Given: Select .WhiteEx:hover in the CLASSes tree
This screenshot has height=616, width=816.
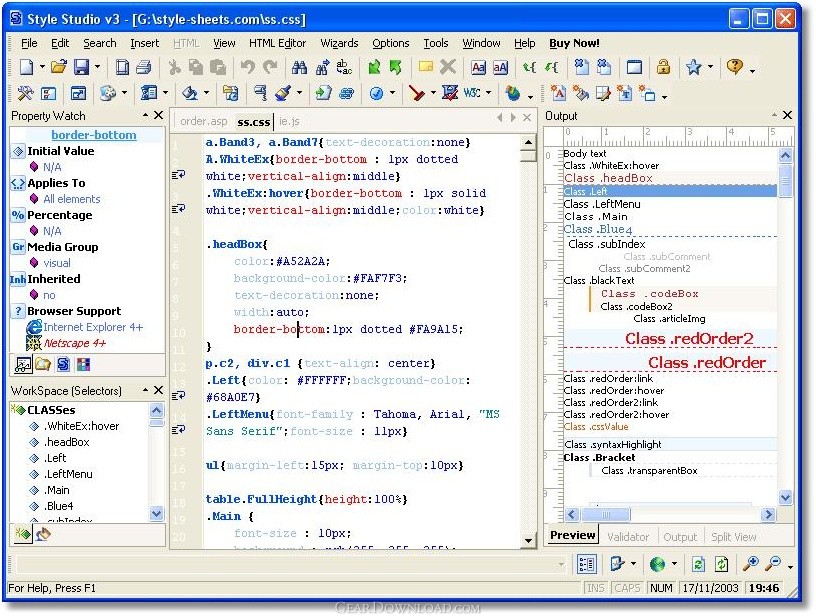Looking at the screenshot, I should (82, 426).
